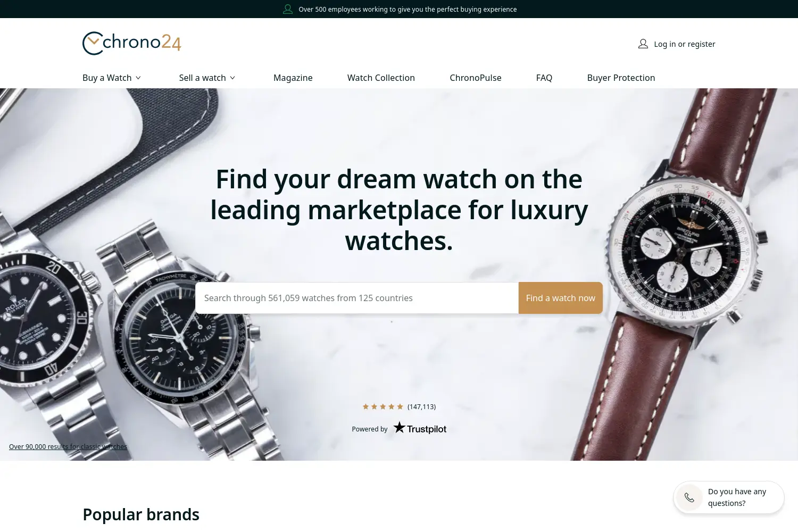Focus the watch search input field
798x532 pixels.
point(357,298)
